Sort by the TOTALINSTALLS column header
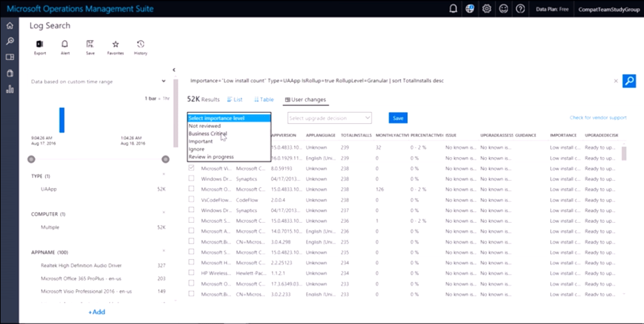This screenshot has height=324, width=644. 356,135
